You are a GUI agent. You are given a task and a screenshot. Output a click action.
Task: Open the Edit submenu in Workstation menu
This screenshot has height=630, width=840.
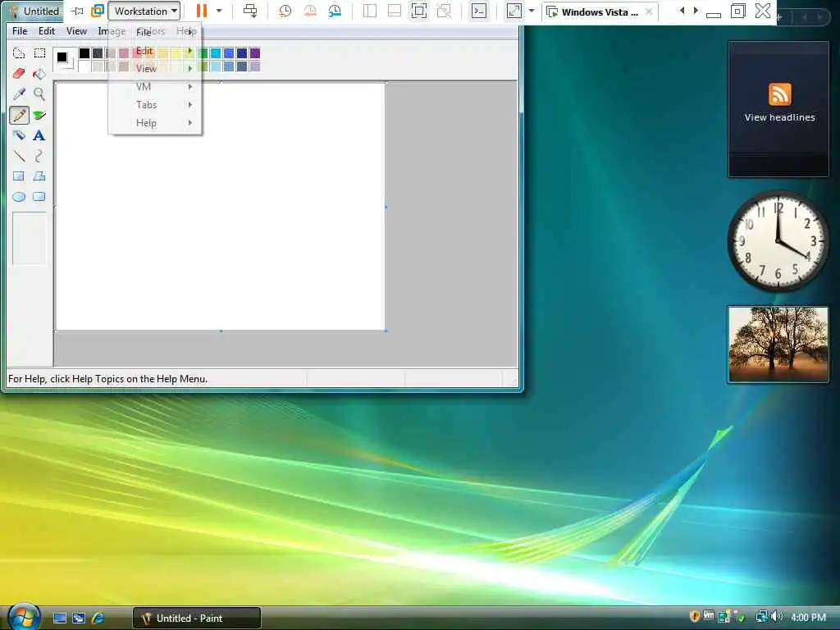pyautogui.click(x=155, y=51)
